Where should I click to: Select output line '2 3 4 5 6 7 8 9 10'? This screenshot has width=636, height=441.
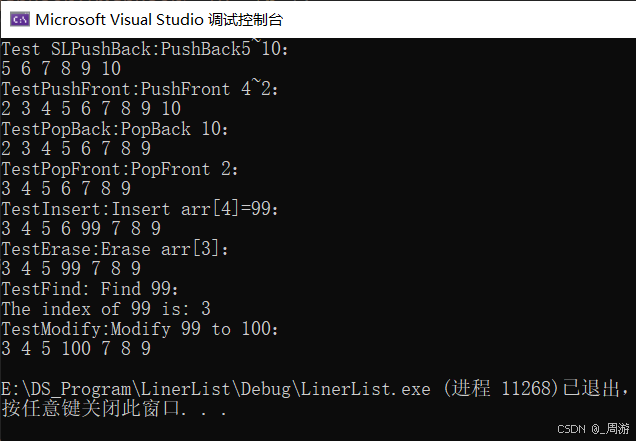[91, 108]
